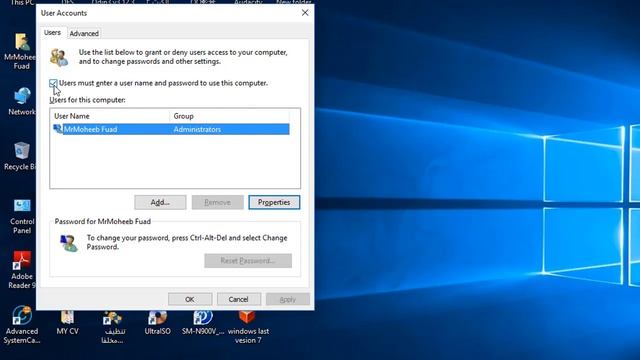
Task: Launch UltraISO desktop shortcut
Action: click(158, 322)
